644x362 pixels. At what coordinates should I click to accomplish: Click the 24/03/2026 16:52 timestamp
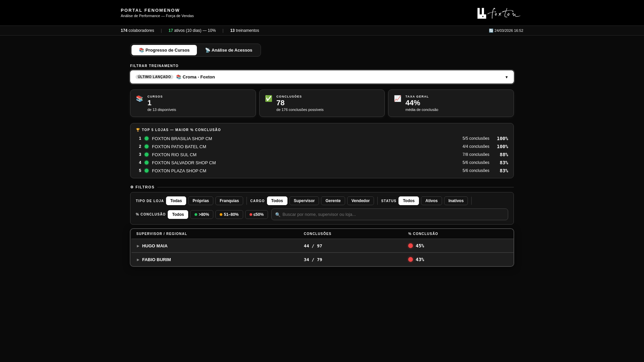point(509,31)
